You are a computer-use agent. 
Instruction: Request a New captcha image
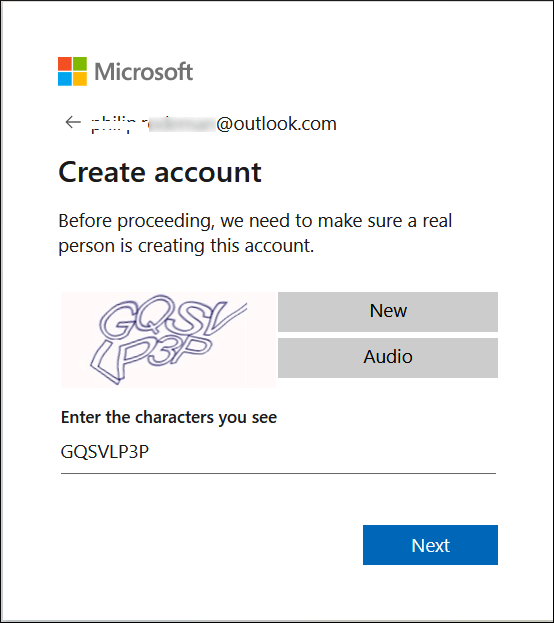pos(388,312)
